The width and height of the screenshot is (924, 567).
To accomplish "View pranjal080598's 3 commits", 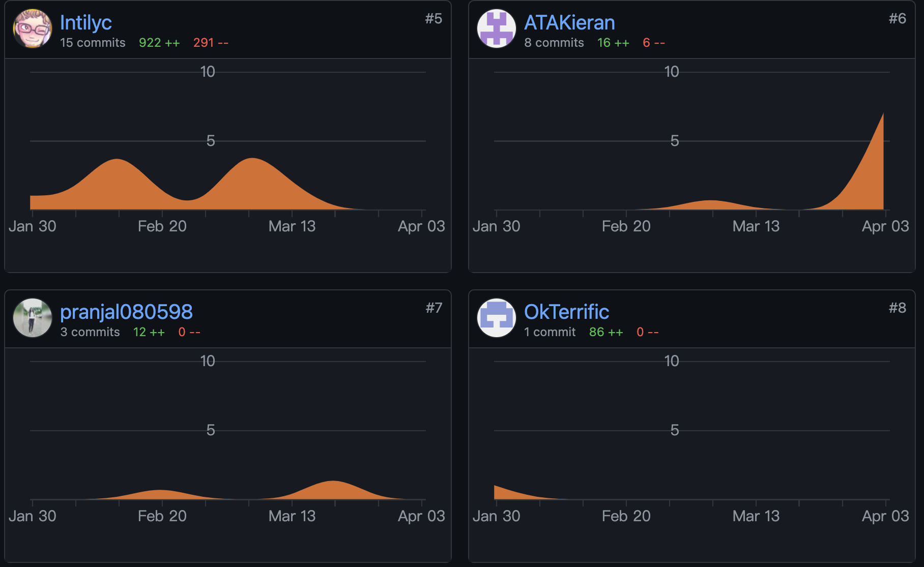I will [x=90, y=332].
